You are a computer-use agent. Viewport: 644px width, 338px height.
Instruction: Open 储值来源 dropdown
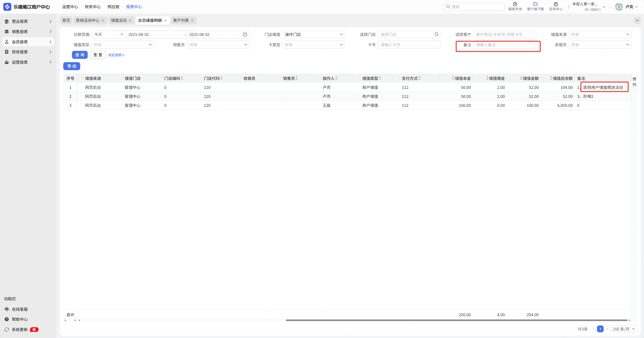click(x=600, y=34)
